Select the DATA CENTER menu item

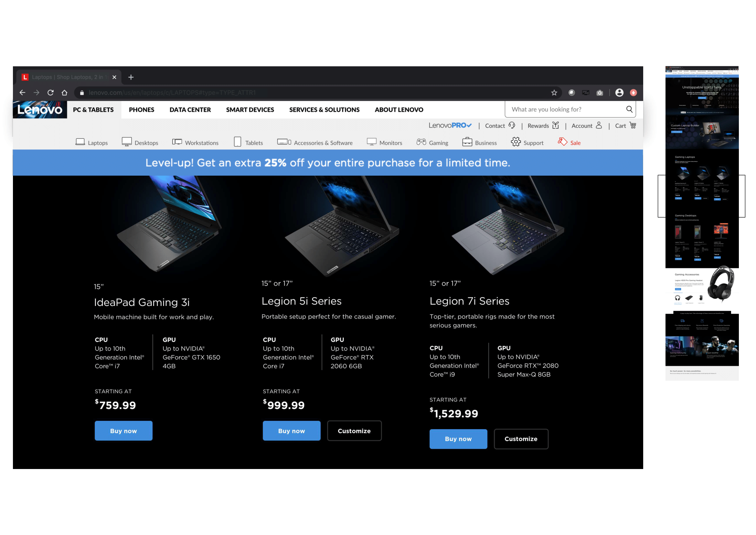click(x=190, y=110)
